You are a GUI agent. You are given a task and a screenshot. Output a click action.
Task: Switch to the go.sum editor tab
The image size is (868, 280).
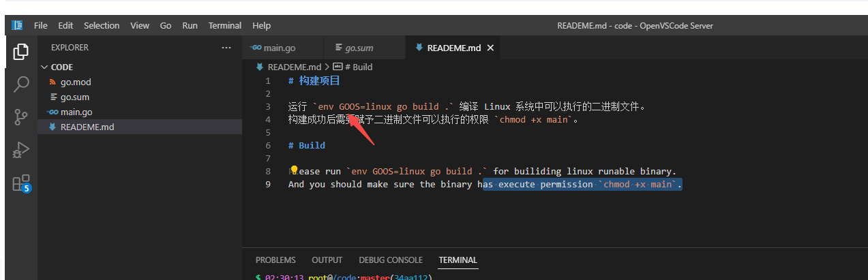(365, 48)
